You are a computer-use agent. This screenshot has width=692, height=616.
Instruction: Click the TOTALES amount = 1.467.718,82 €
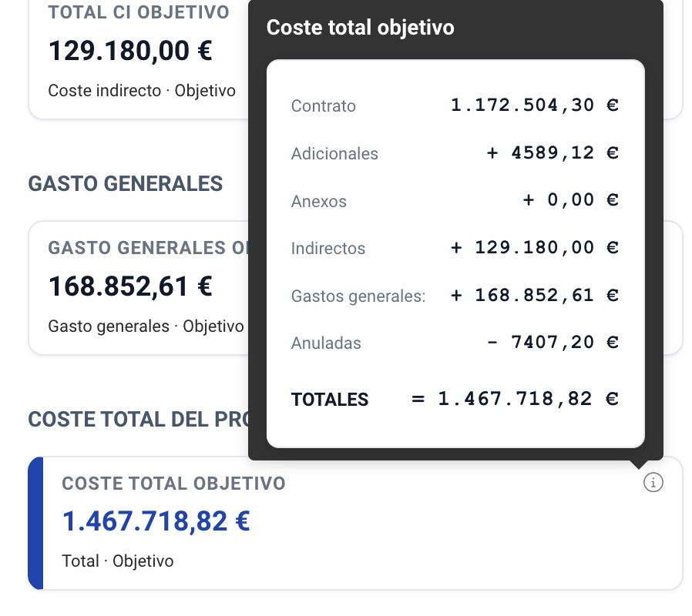pos(516,399)
